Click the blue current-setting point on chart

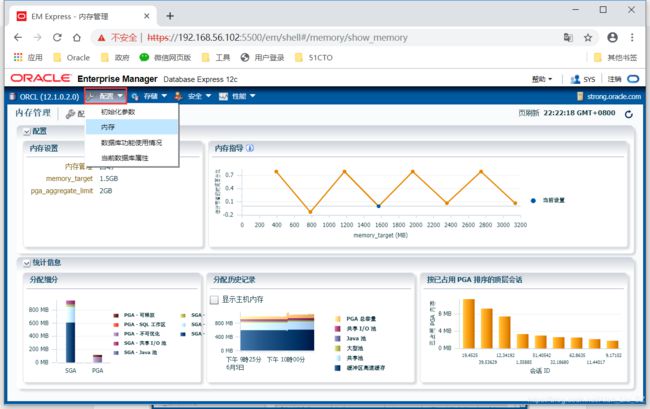click(x=378, y=206)
